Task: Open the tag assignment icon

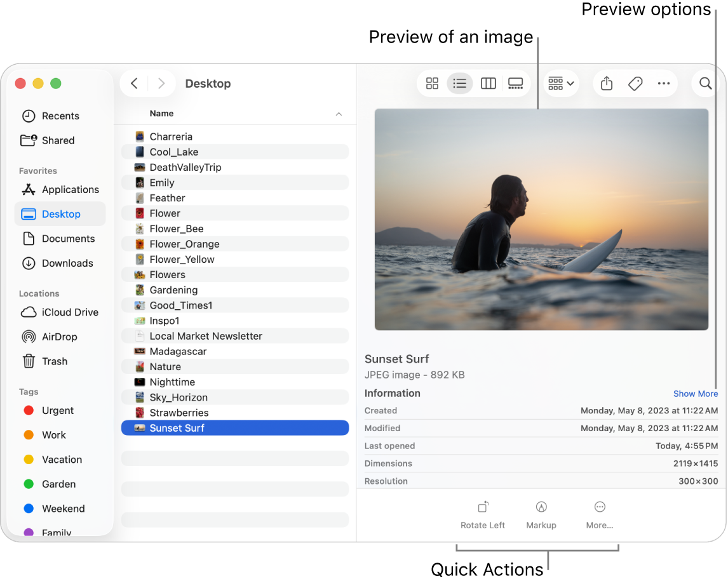Action: point(635,83)
